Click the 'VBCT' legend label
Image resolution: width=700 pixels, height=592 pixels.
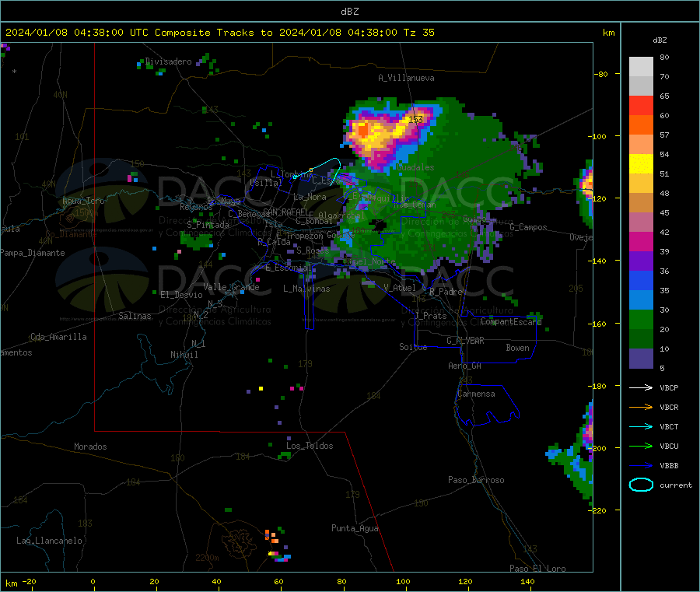(669, 427)
